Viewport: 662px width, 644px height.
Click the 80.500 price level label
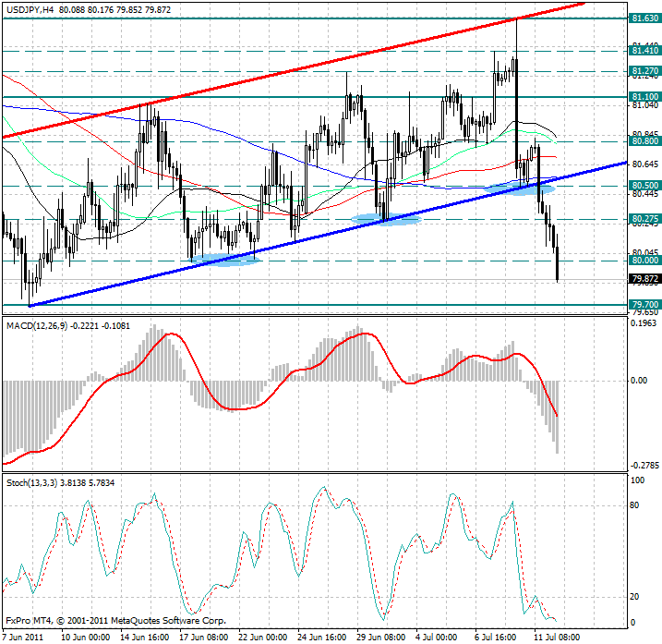[x=644, y=186]
